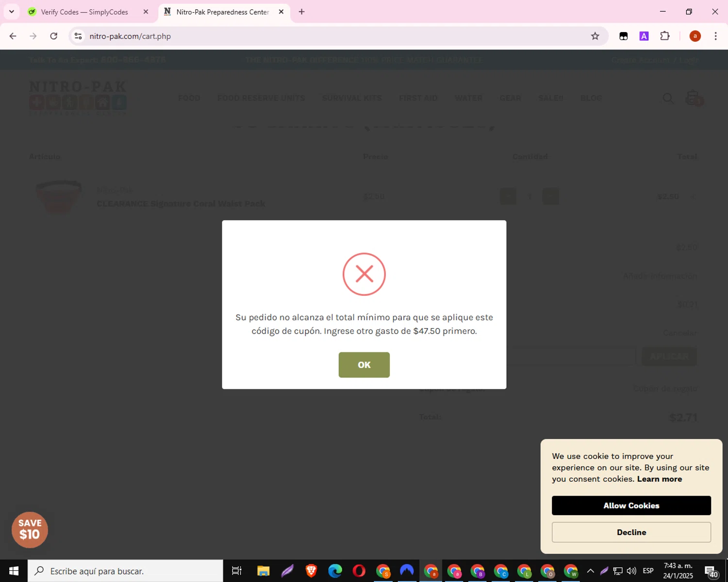Click the SAVE $10 badge

tap(30, 530)
